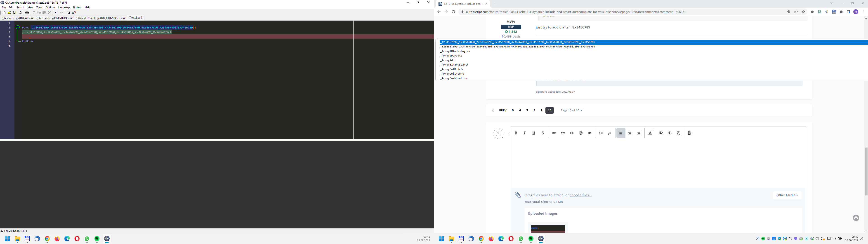868x244 pixels.
Task: Open the File menu in SciTE
Action: coord(4,7)
